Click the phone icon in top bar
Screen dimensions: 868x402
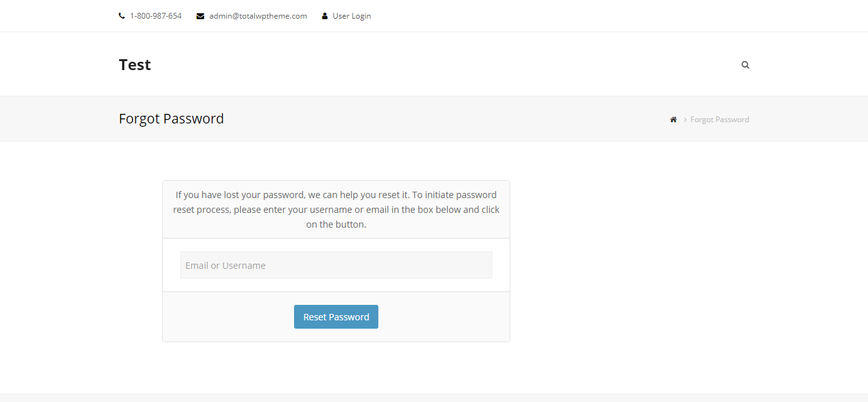click(122, 16)
